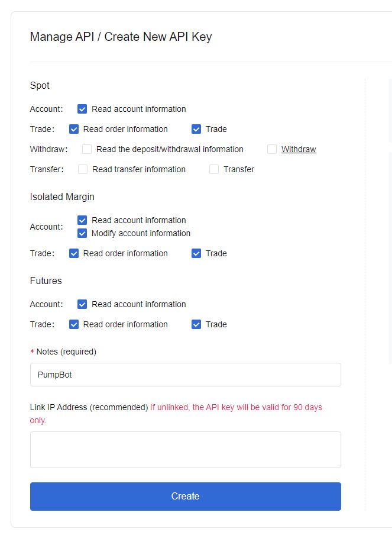This screenshot has height=535, width=392.
Task: Turn off Isolated Margin Trade permission
Action: [196, 253]
